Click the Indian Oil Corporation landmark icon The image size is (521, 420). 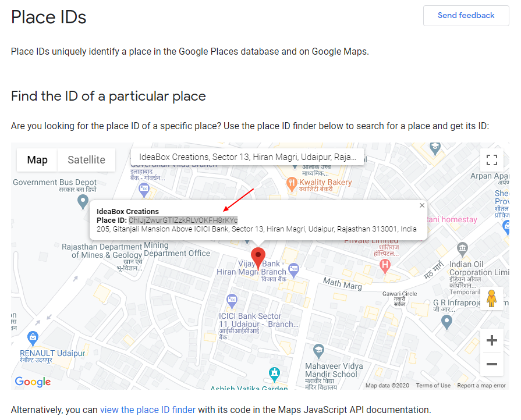coord(463,250)
